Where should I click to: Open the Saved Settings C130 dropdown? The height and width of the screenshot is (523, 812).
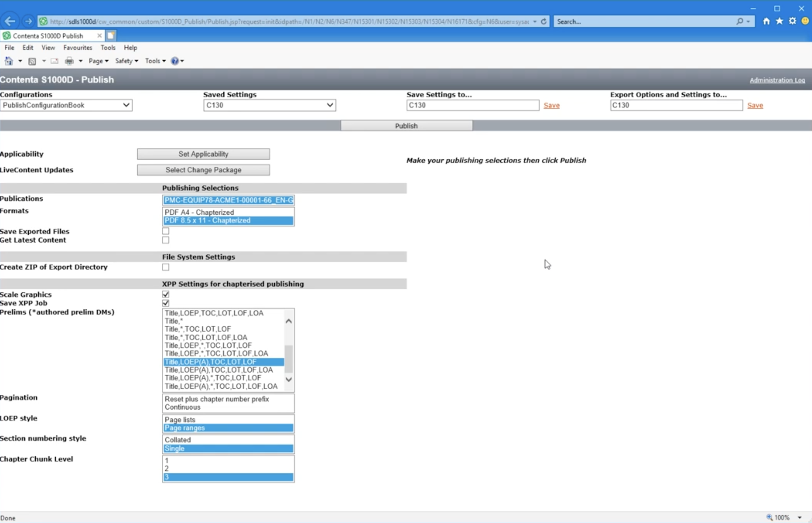(x=270, y=105)
